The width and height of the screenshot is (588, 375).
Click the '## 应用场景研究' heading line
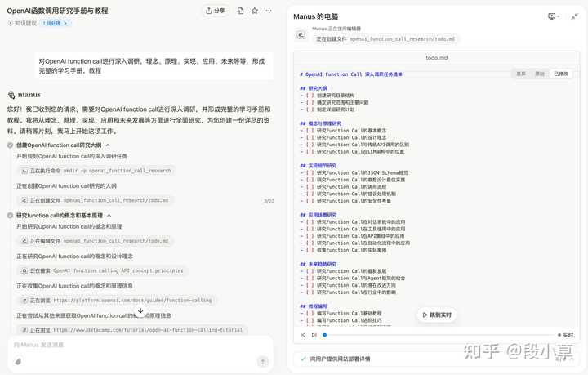click(x=318, y=215)
